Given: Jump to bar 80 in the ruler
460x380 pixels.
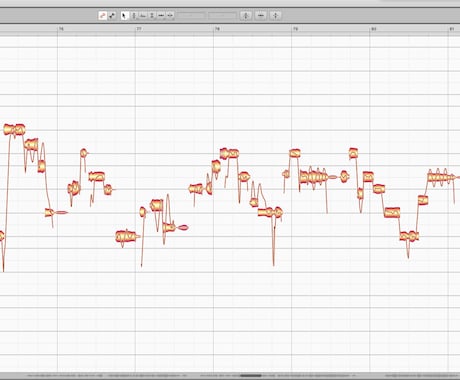Looking at the screenshot, I should [373, 29].
